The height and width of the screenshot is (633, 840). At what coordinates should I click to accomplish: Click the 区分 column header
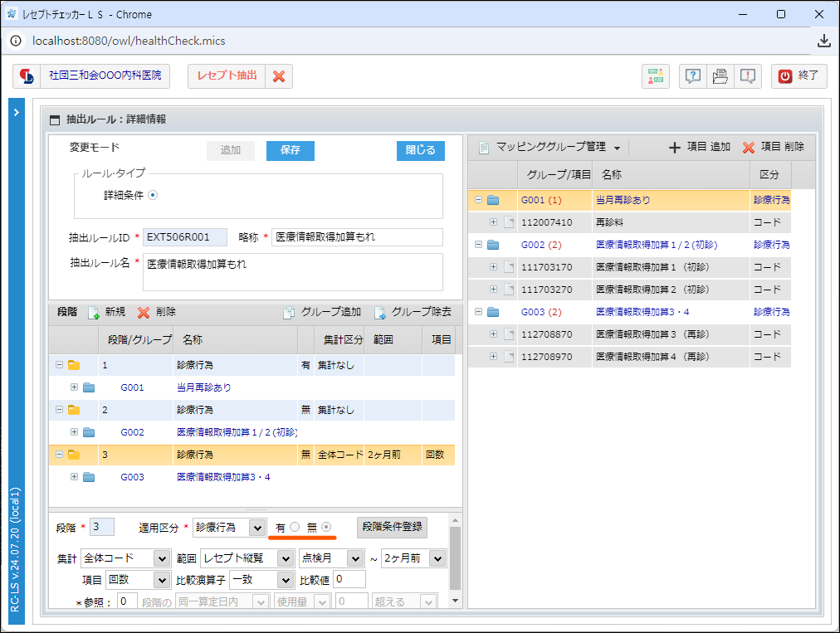769,175
